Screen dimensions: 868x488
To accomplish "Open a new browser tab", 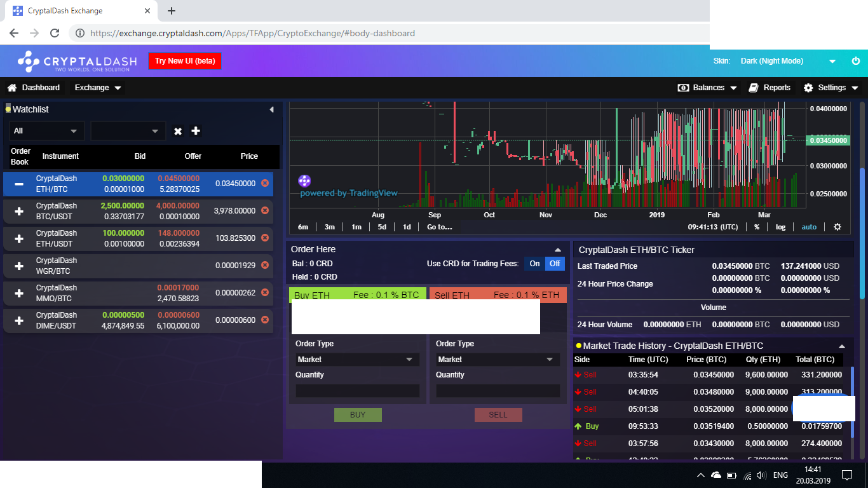I will (171, 11).
